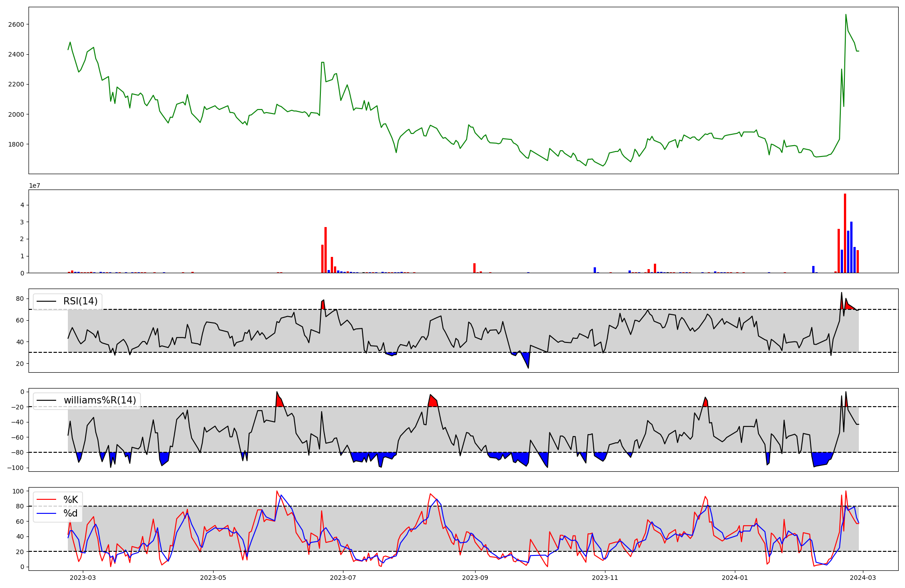
Task: Click the red %K legend line sample
Action: click(x=46, y=499)
